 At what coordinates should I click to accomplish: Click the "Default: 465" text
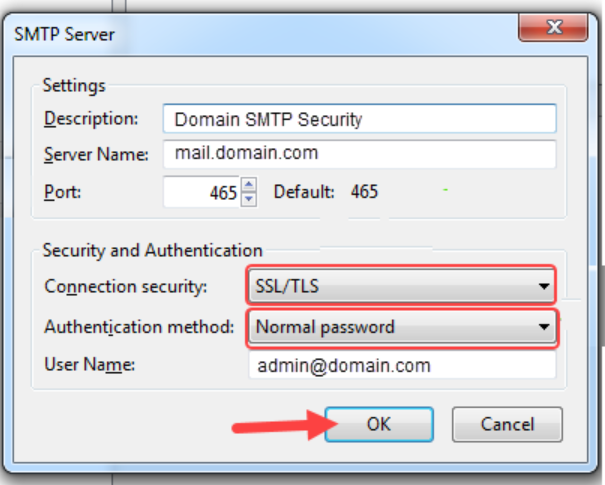coord(326,191)
